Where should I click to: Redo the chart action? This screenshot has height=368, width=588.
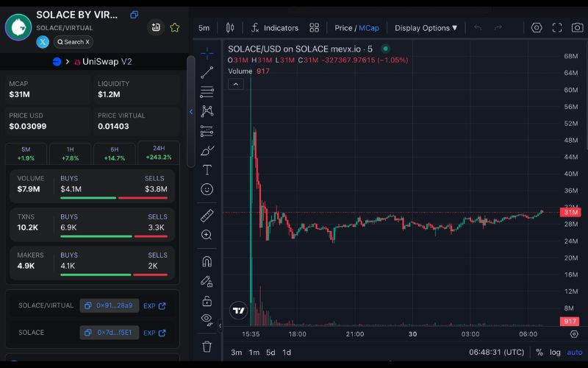pyautogui.click(x=498, y=28)
